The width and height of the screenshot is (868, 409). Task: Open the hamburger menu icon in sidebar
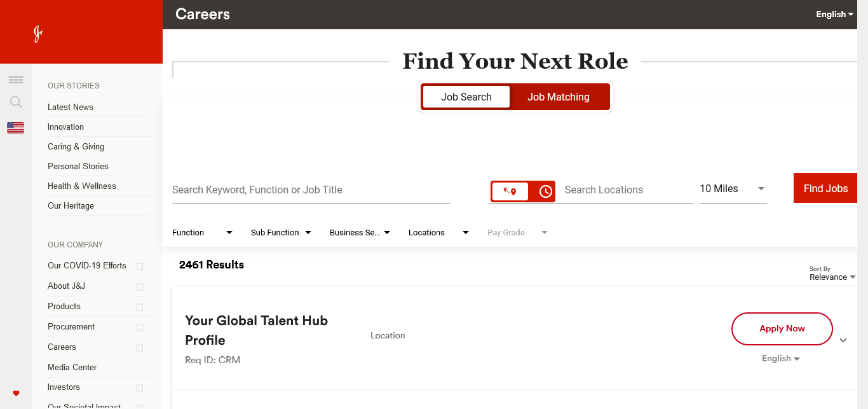pos(16,80)
